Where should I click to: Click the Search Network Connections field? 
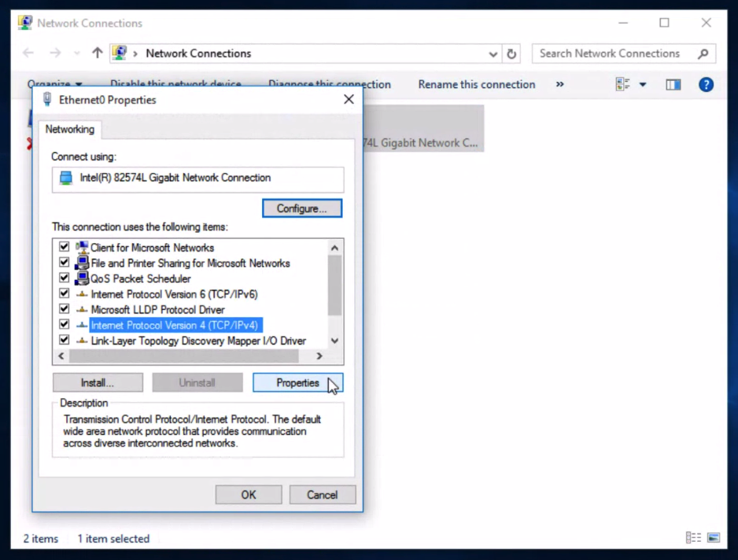click(624, 53)
